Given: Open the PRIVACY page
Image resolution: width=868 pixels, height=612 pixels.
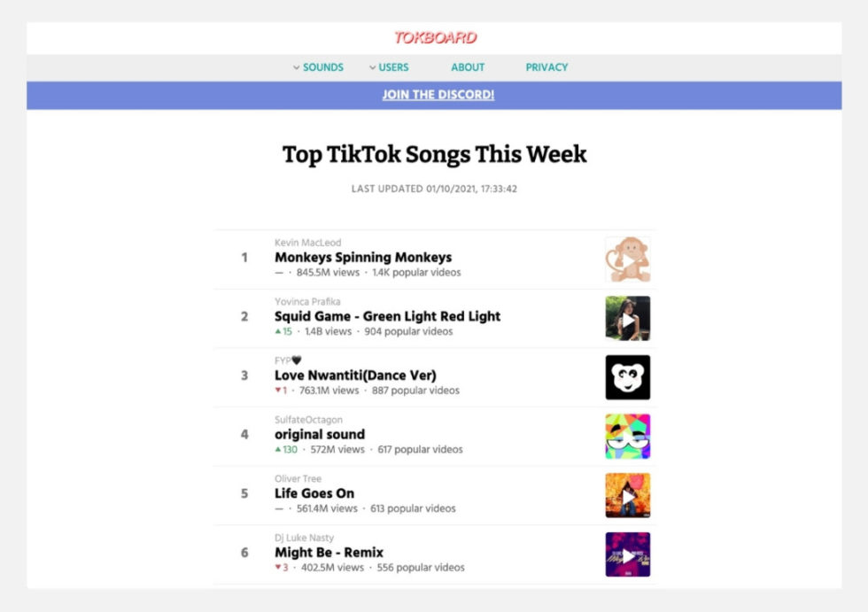Looking at the screenshot, I should [x=546, y=66].
